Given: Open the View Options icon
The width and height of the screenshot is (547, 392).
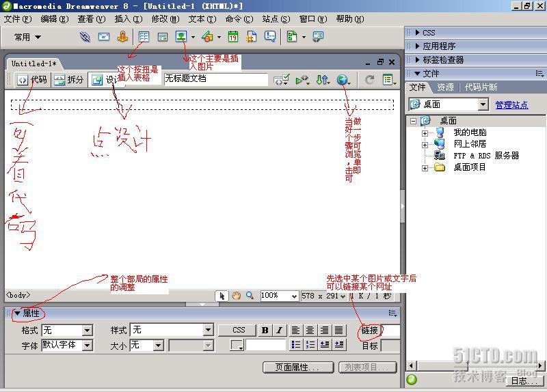Looking at the screenshot, I should 388,80.
